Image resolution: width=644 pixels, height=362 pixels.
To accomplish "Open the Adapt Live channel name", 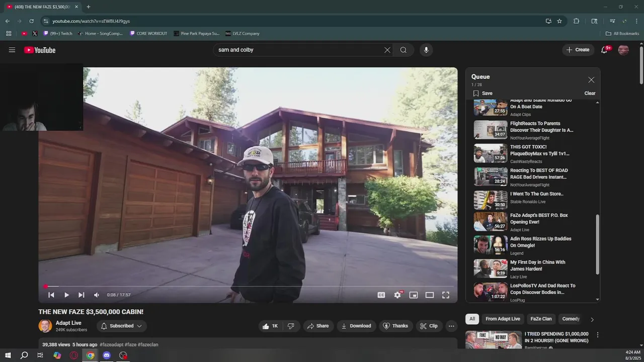I will 68,323.
